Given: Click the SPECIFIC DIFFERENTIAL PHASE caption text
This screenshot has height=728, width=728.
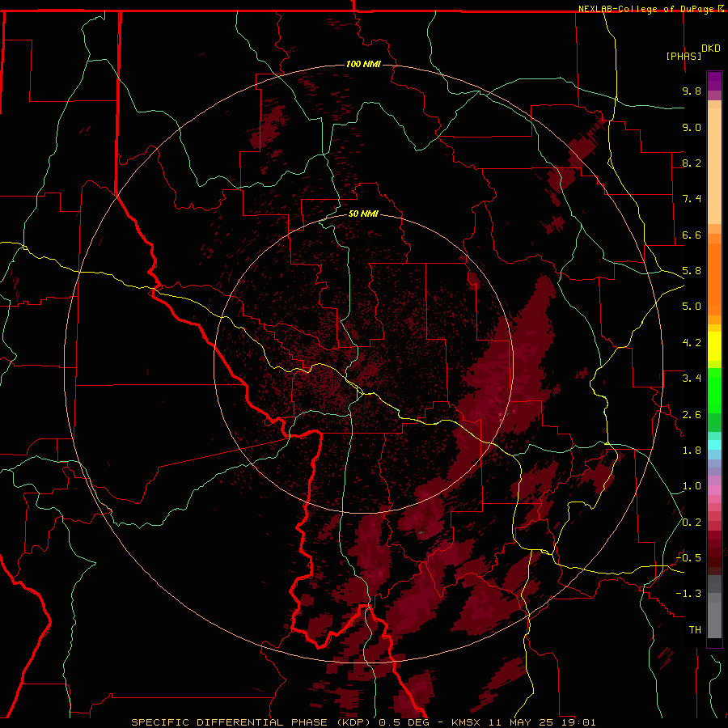Looking at the screenshot, I should click(x=231, y=722).
